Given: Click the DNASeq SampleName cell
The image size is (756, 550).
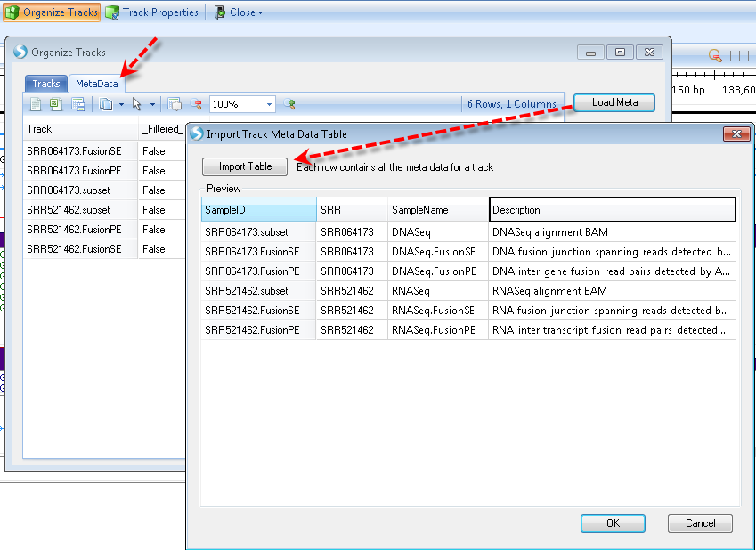Looking at the screenshot, I should [438, 232].
